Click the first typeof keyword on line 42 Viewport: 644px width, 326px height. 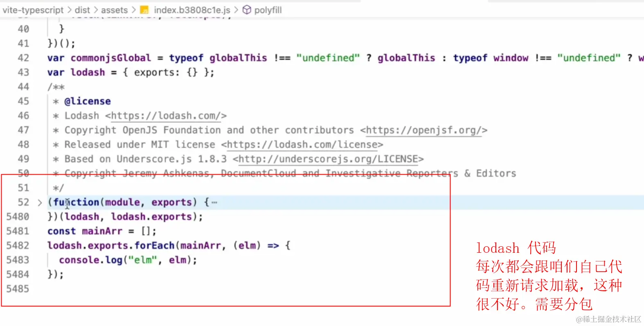[186, 58]
